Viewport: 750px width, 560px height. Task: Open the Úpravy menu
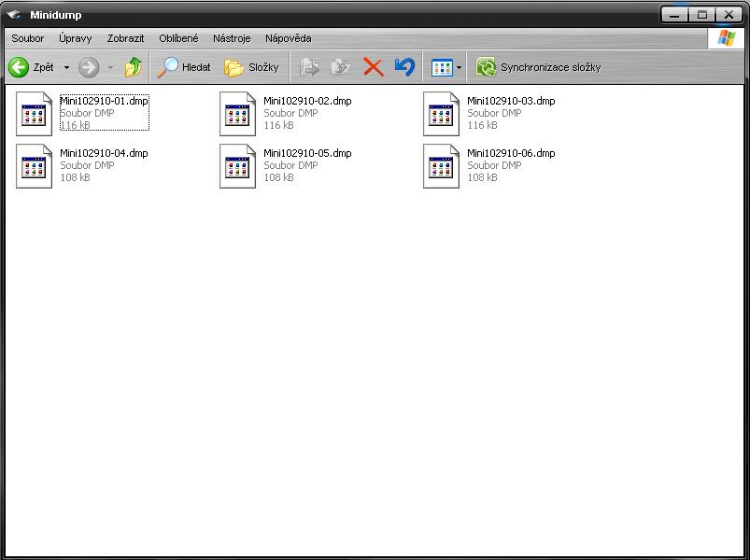point(75,38)
